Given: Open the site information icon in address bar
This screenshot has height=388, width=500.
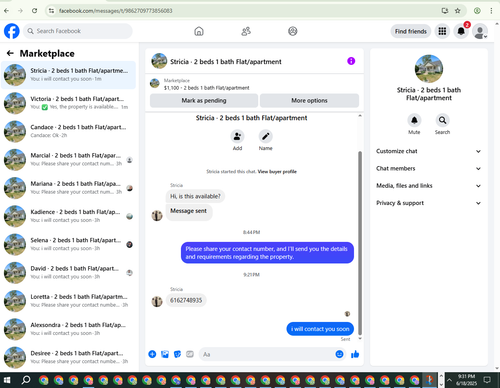Looking at the screenshot, I should 51,11.
